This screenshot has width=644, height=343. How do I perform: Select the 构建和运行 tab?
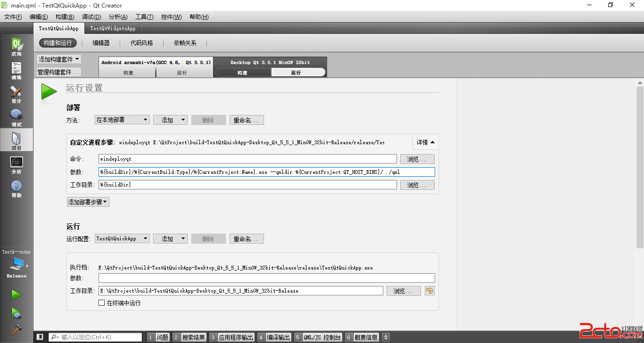58,43
